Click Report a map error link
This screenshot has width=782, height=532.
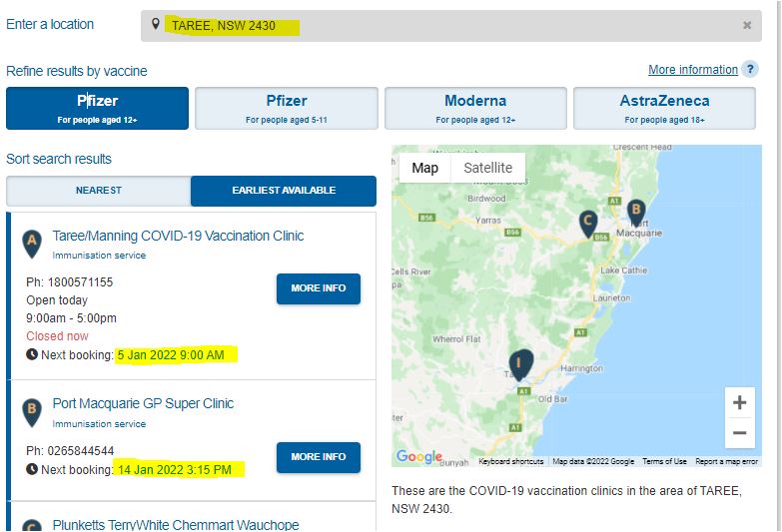[x=727, y=462]
